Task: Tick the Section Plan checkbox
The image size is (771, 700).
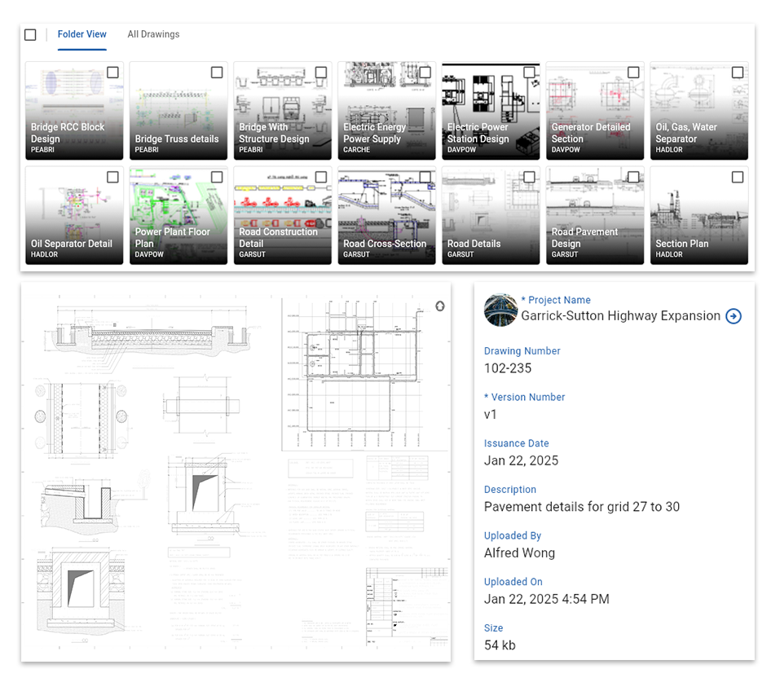Action: point(738,176)
